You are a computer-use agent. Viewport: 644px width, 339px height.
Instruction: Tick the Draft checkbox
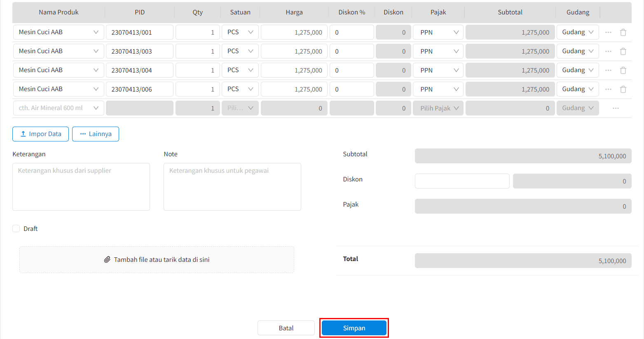click(x=16, y=228)
